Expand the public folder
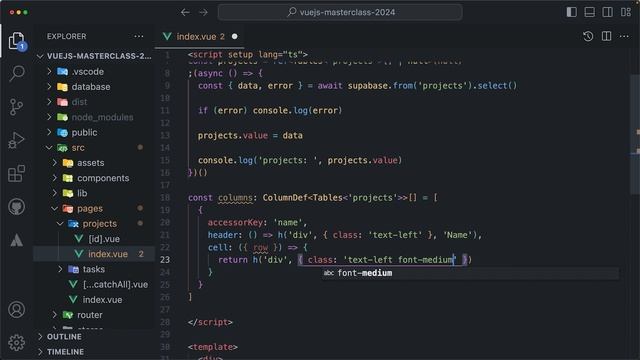This screenshot has height=360, width=640. tap(94, 132)
